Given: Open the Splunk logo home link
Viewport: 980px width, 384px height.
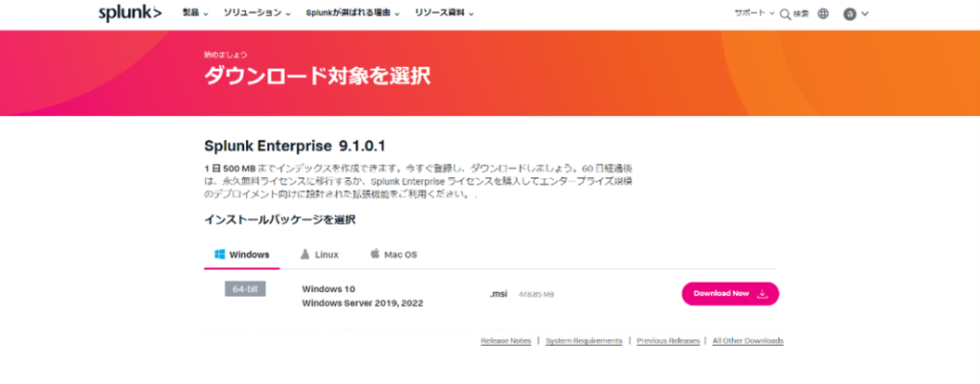Looking at the screenshot, I should [130, 13].
